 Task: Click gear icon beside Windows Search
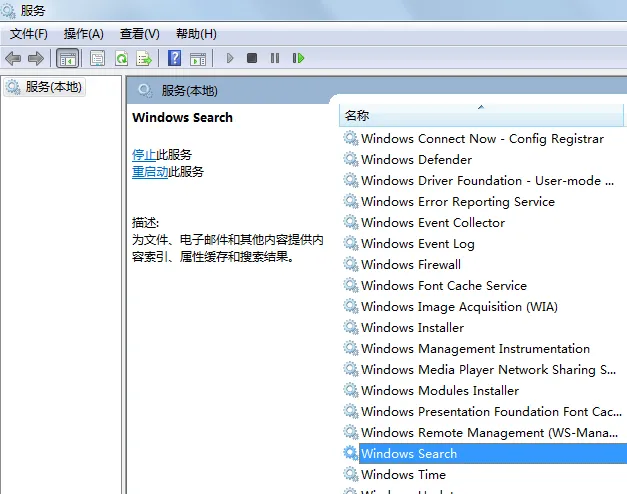coord(351,453)
